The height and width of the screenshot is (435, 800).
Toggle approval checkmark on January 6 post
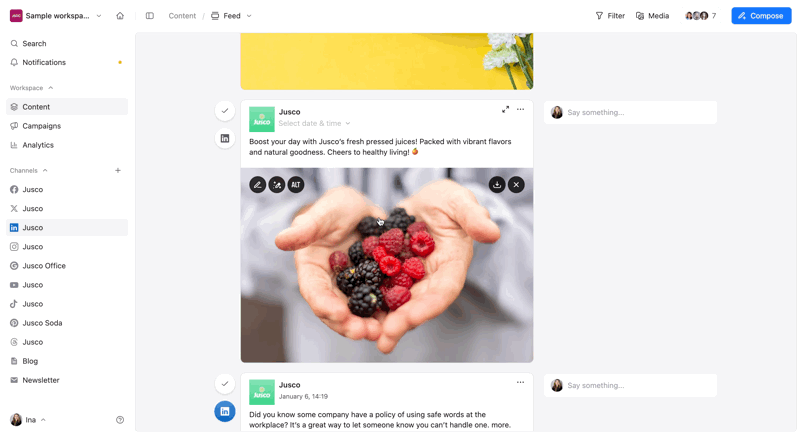coord(224,383)
